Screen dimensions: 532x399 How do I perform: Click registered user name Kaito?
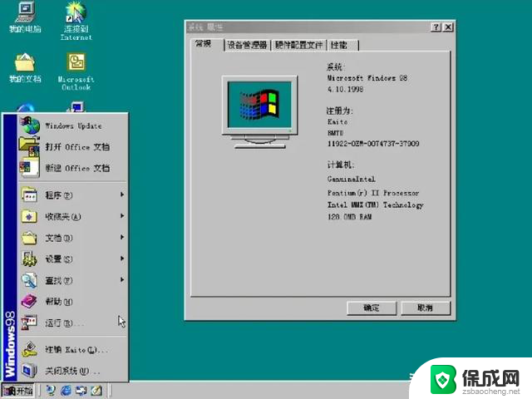click(x=337, y=121)
